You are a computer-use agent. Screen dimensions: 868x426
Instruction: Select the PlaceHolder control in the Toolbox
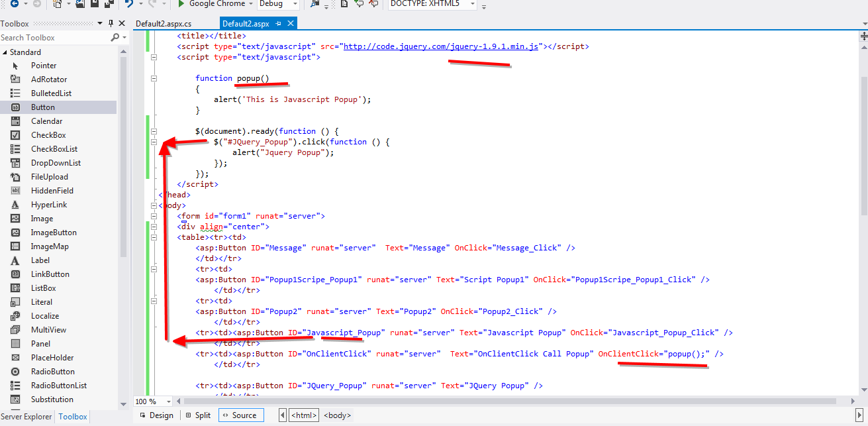[58, 358]
